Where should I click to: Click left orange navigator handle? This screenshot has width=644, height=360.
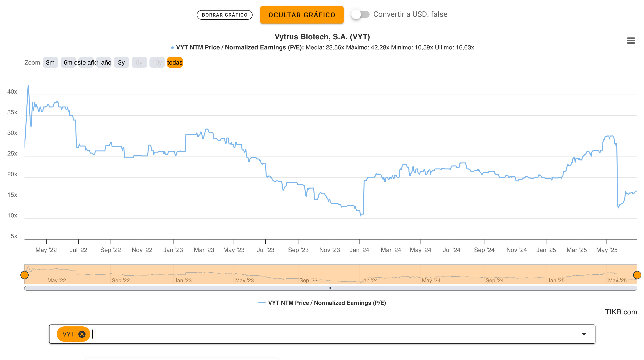point(25,275)
